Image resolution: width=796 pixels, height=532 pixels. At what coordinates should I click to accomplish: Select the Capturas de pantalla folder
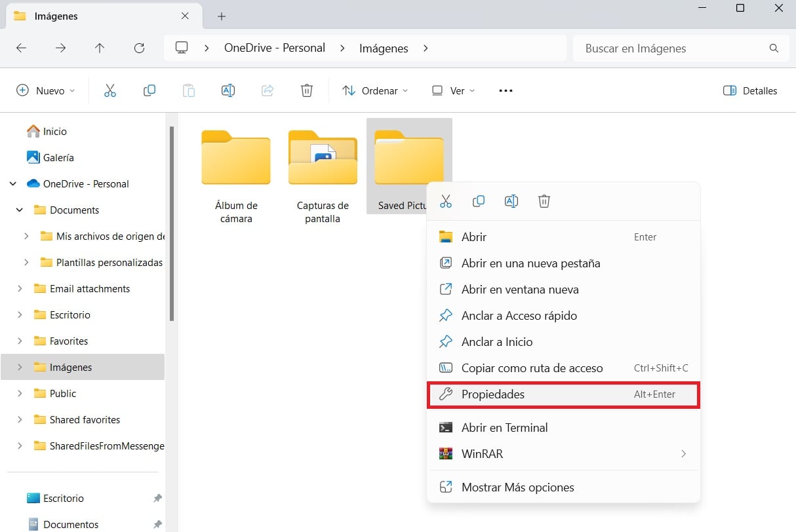[x=323, y=173]
